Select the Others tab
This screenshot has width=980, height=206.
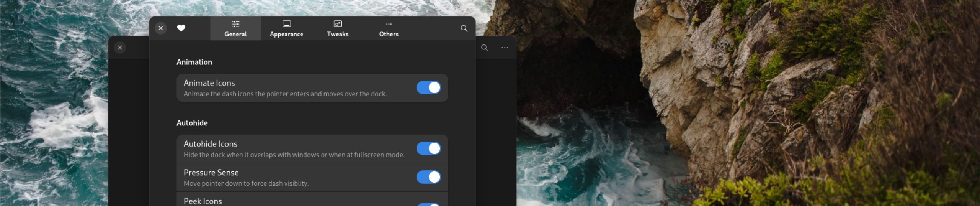[x=389, y=29]
